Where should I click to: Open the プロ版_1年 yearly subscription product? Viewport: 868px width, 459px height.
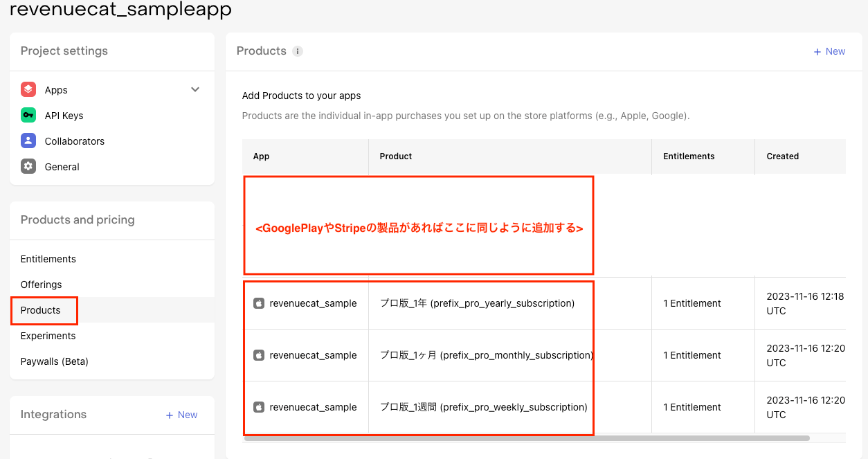tap(477, 303)
